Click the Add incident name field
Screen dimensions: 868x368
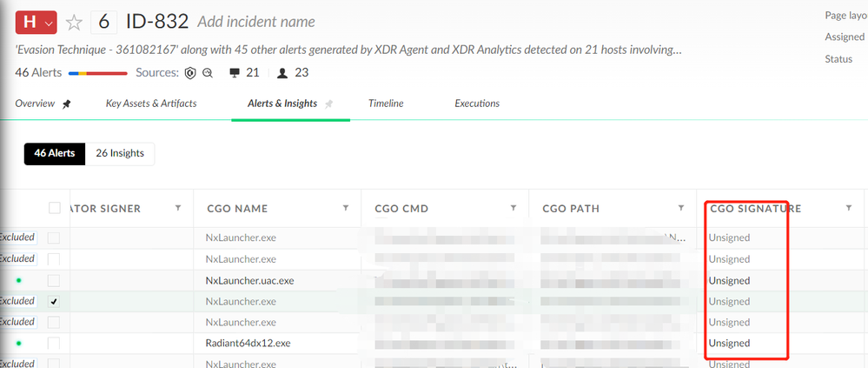[x=256, y=22]
